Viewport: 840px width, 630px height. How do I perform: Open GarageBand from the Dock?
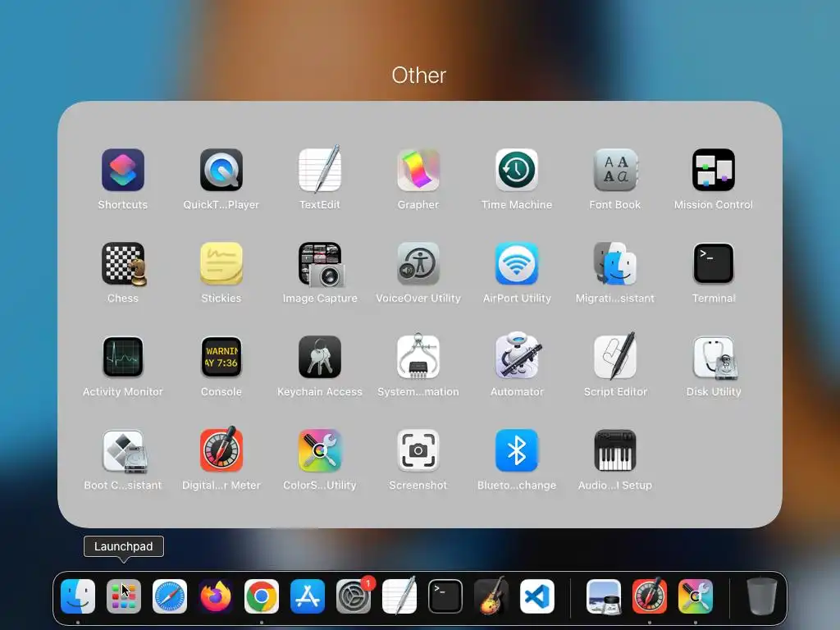[491, 596]
